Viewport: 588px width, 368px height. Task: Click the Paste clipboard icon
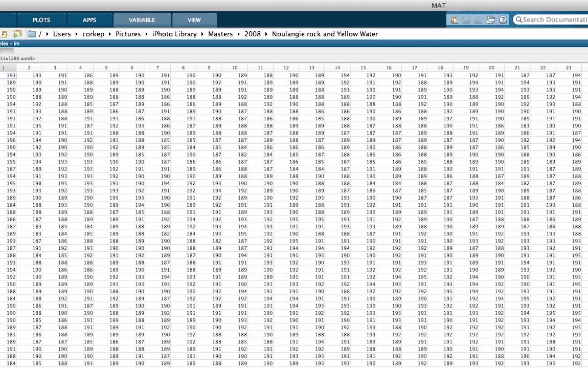pyautogui.click(x=454, y=19)
